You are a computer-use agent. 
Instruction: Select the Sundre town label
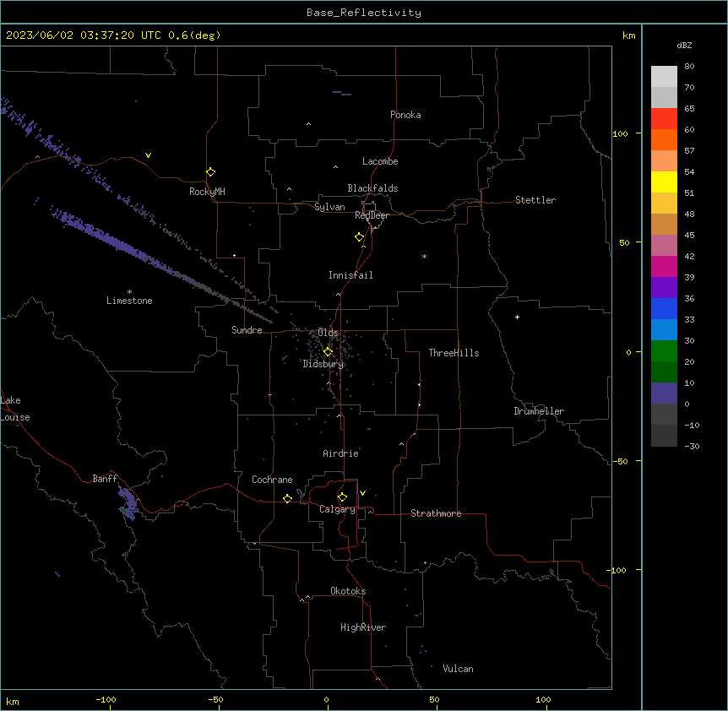[x=247, y=330]
